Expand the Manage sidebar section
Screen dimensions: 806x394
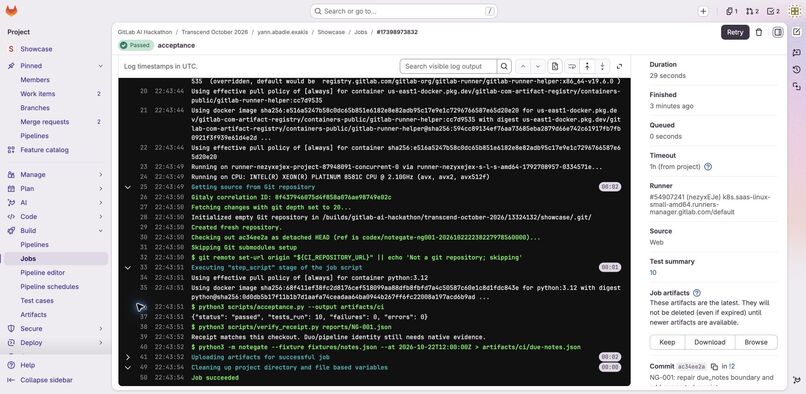pyautogui.click(x=101, y=175)
